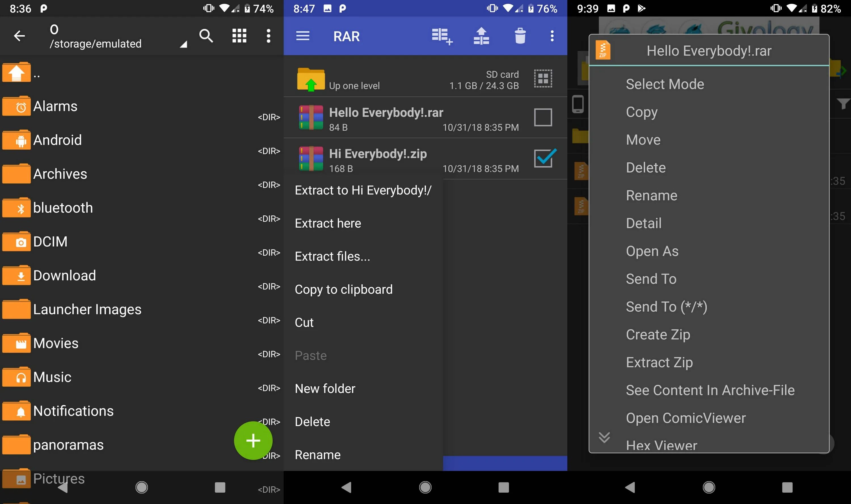Open the RAR hamburger menu
Image resolution: width=851 pixels, height=504 pixels.
[302, 36]
